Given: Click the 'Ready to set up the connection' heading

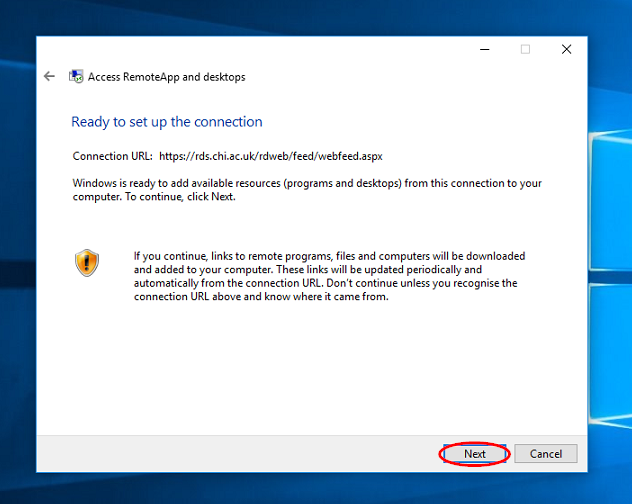Looking at the screenshot, I should point(167,122).
